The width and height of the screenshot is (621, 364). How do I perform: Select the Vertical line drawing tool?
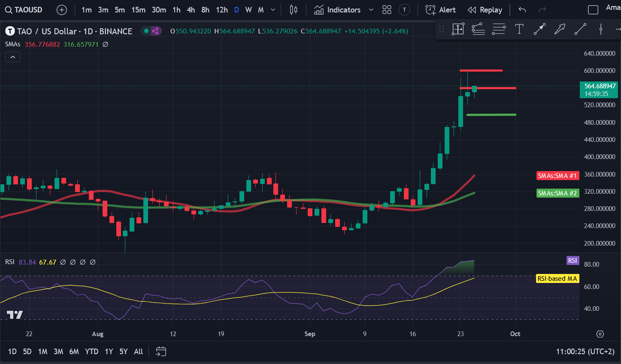601,29
